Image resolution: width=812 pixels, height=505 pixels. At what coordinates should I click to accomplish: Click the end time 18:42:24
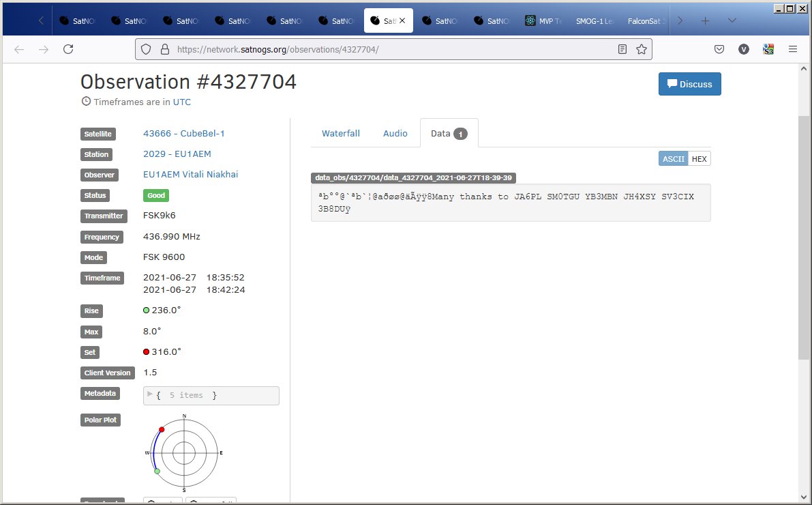pyautogui.click(x=226, y=290)
